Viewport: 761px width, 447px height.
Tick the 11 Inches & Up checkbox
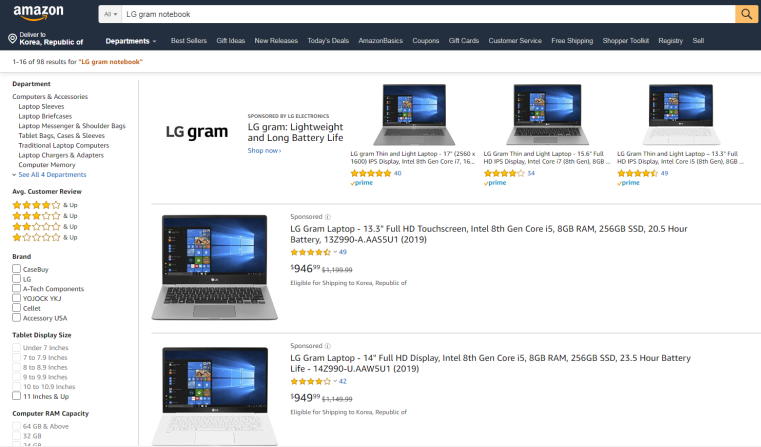(x=17, y=396)
